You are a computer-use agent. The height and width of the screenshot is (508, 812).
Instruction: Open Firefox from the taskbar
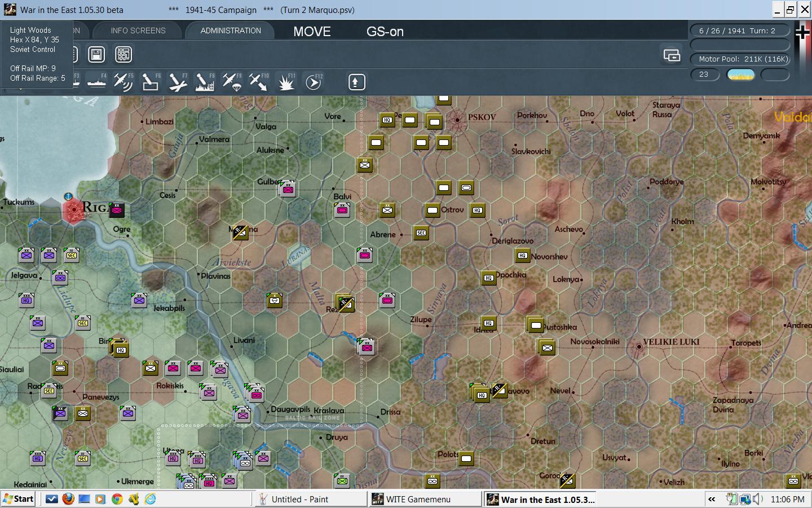pyautogui.click(x=68, y=499)
